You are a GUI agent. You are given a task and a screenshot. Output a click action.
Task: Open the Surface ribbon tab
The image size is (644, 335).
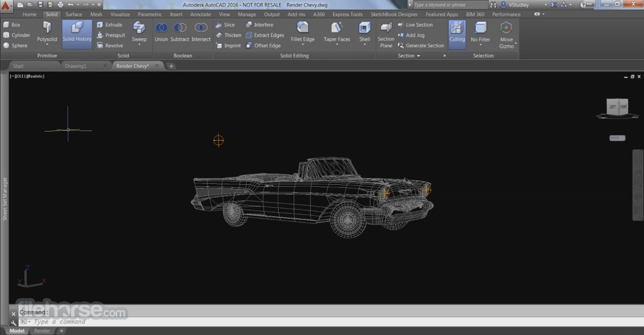click(74, 14)
